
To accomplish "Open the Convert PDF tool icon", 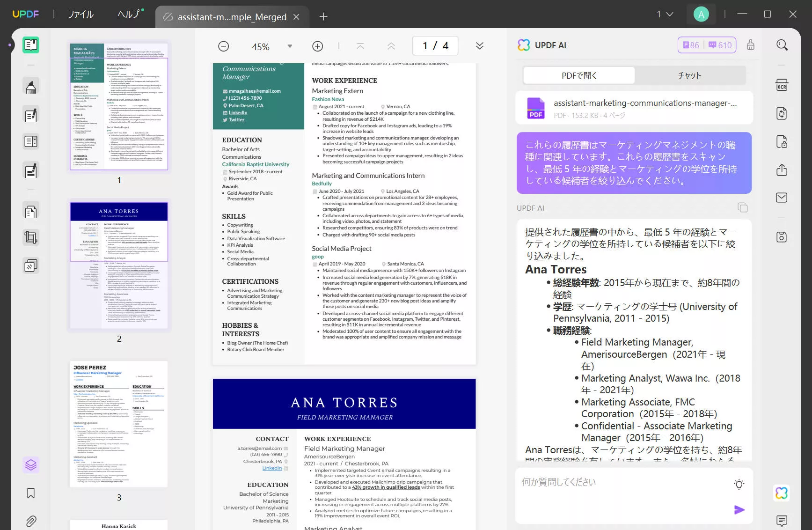I will point(782,113).
